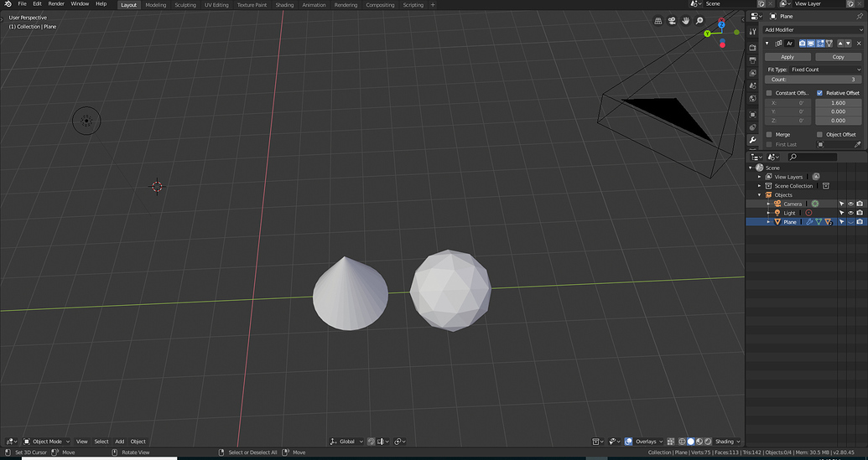Move Array modifier down in stack
868x460 pixels.
(x=848, y=43)
